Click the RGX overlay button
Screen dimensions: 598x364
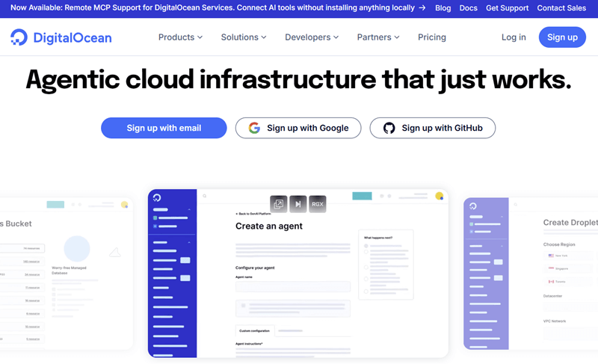pos(317,204)
